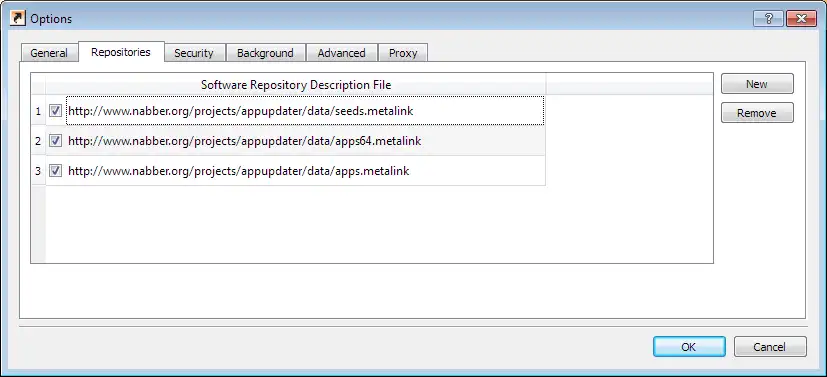Click the Options window title icon
The image size is (827, 377).
pyautogui.click(x=18, y=18)
